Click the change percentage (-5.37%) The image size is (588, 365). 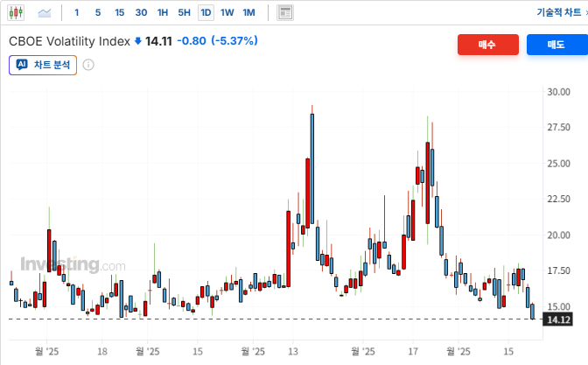[234, 40]
